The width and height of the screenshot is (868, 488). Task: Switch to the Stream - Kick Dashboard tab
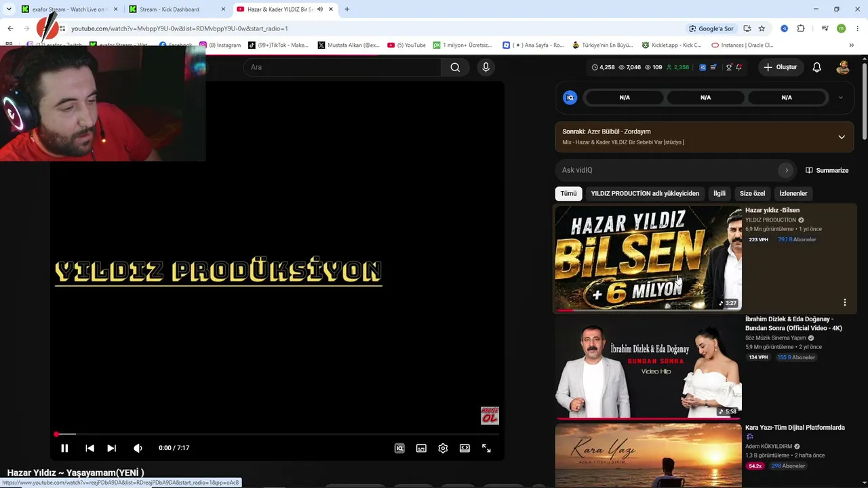pos(178,9)
